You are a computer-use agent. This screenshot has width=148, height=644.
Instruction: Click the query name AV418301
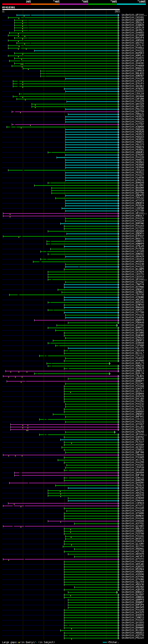point(9,7)
